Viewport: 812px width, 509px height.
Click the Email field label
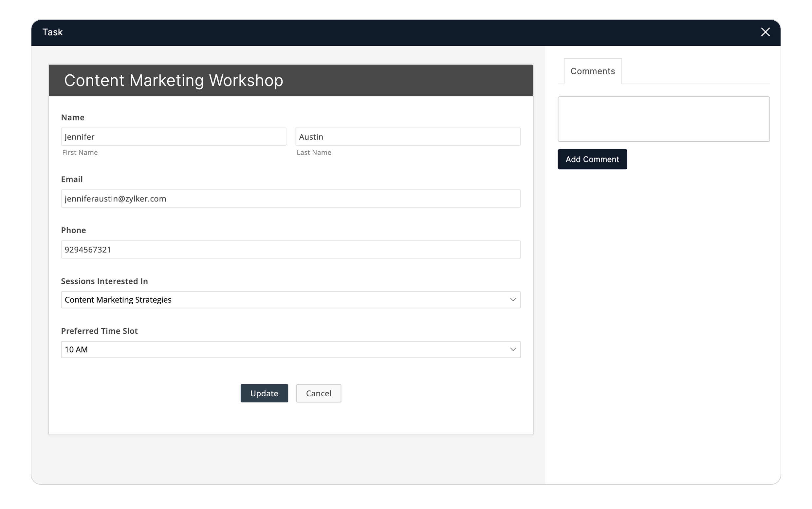[72, 179]
